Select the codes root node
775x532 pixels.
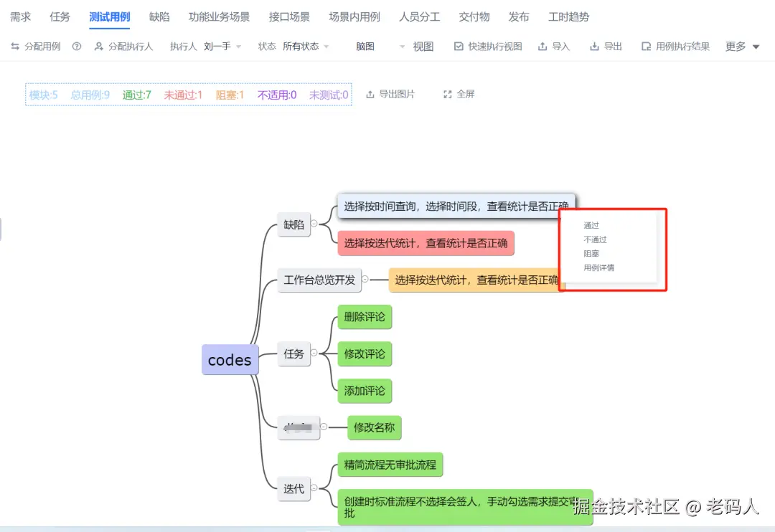point(230,359)
